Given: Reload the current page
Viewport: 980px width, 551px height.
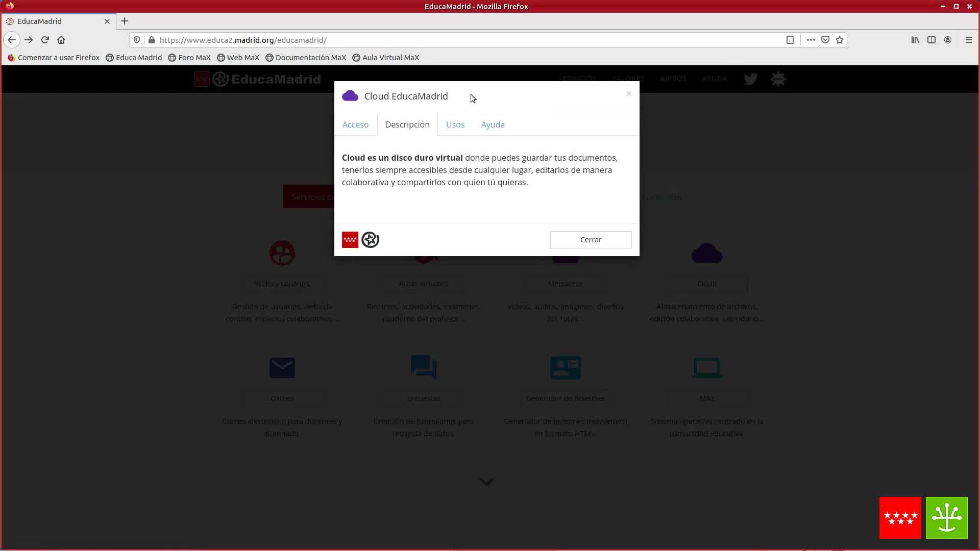Looking at the screenshot, I should (45, 40).
